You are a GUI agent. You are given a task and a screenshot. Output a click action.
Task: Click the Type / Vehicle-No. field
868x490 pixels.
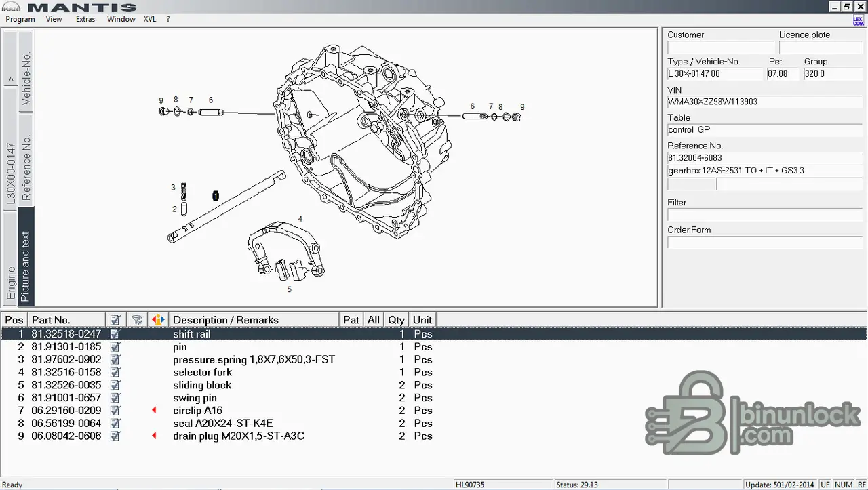tap(715, 74)
